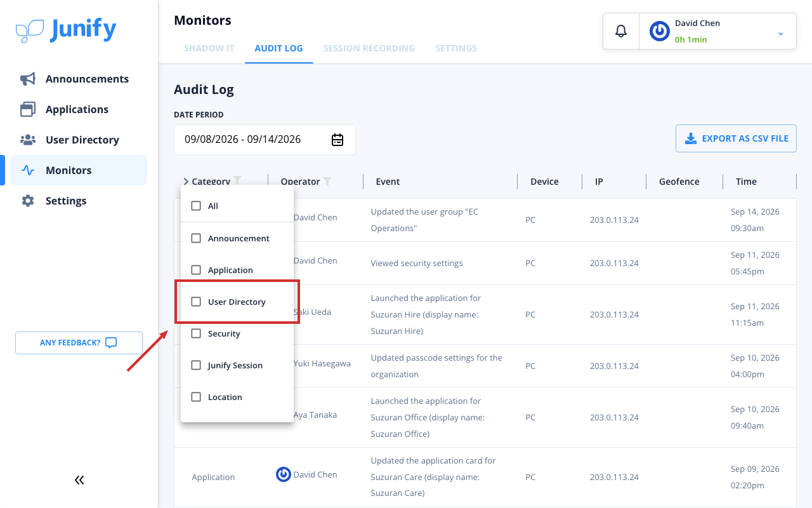The height and width of the screenshot is (508, 812).
Task: Click the Device column header
Action: point(544,182)
